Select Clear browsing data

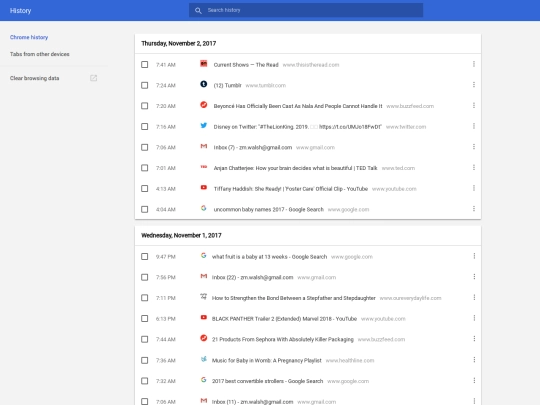pyautogui.click(x=34, y=78)
